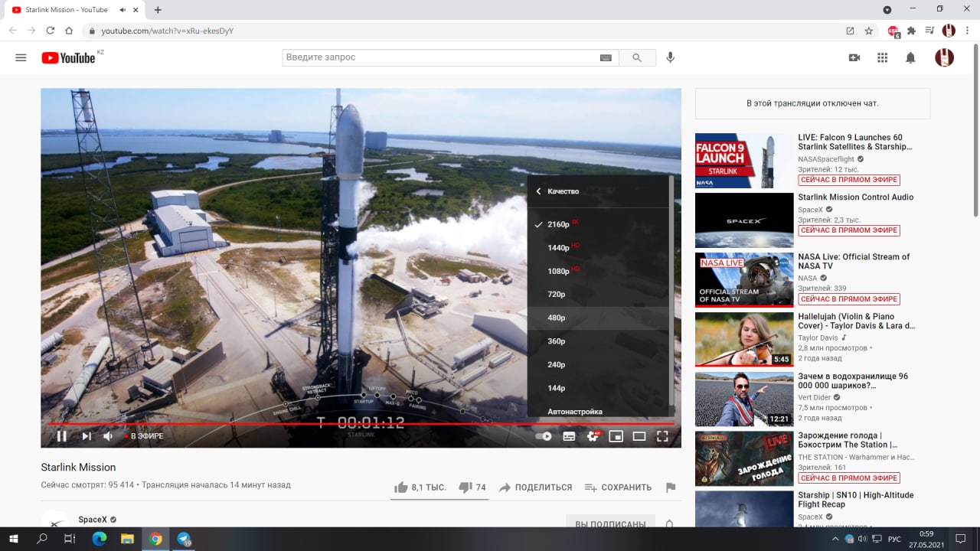980x551 pixels.
Task: Report the video with flag icon
Action: coord(671,487)
